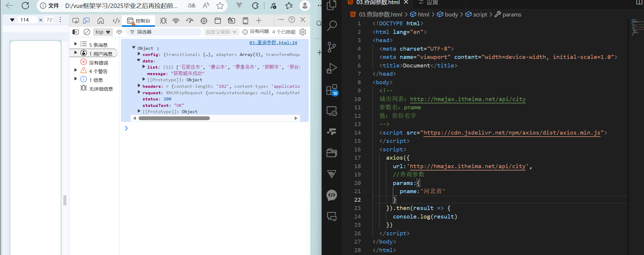Viewport: 644px width, 255px height.
Task: Open the 自定义级别 log levels dropdown
Action: tap(221, 32)
